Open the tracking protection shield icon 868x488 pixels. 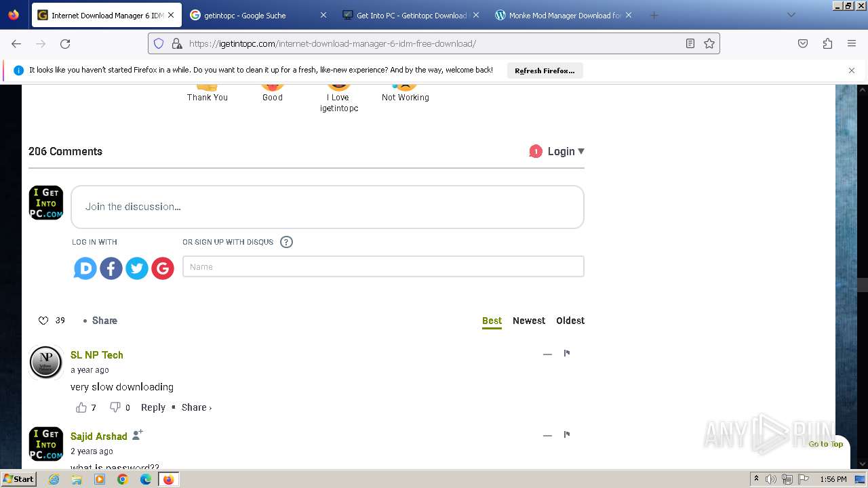159,43
